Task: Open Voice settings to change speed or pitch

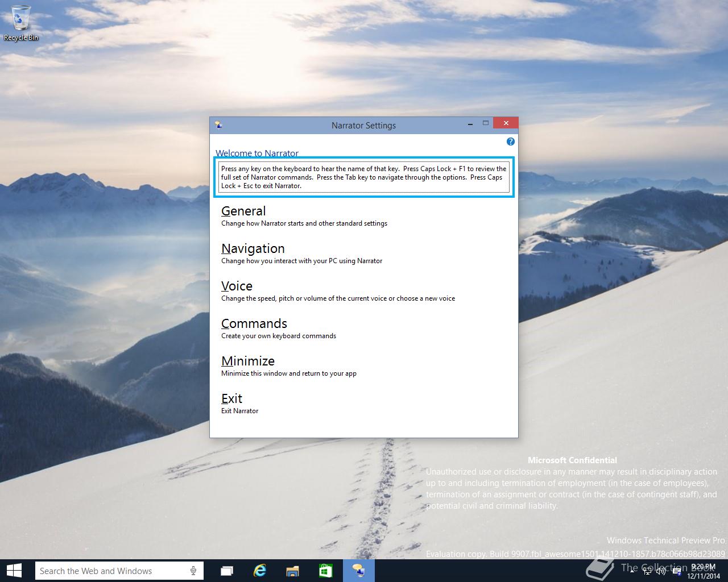Action: pos(237,286)
